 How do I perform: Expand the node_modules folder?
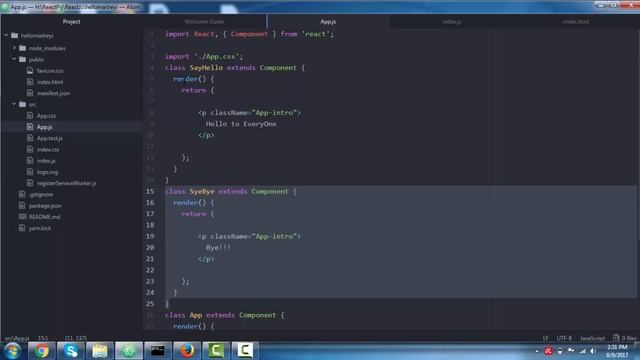[14, 48]
